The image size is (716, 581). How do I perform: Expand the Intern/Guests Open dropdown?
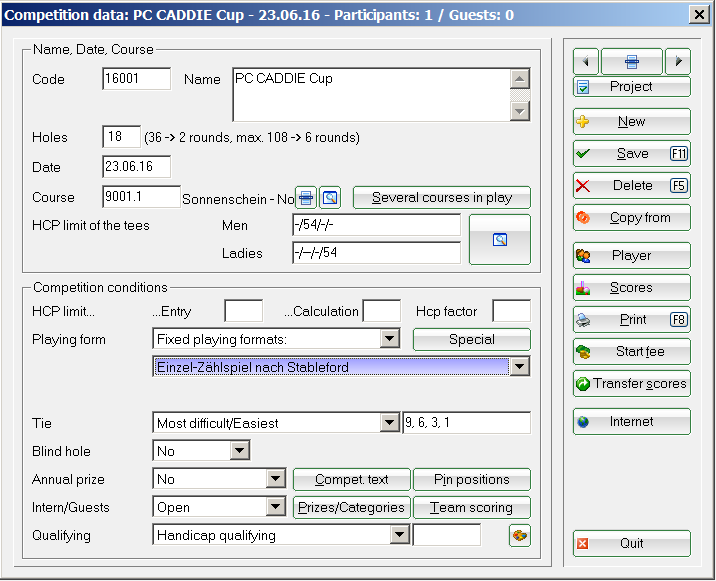(x=276, y=507)
